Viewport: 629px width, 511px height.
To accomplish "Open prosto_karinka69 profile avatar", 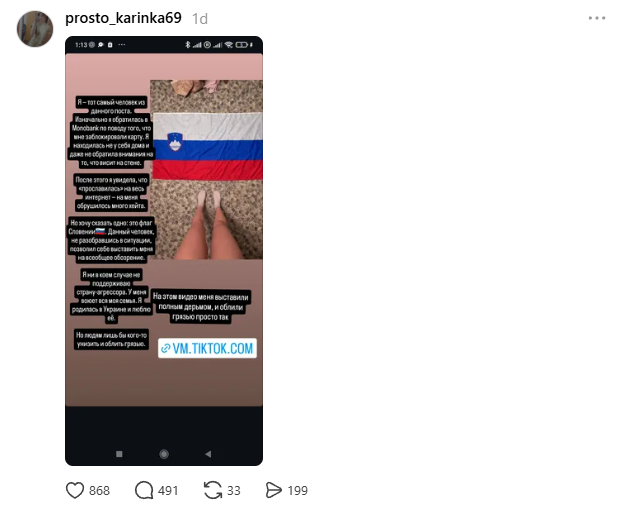I will (35, 29).
